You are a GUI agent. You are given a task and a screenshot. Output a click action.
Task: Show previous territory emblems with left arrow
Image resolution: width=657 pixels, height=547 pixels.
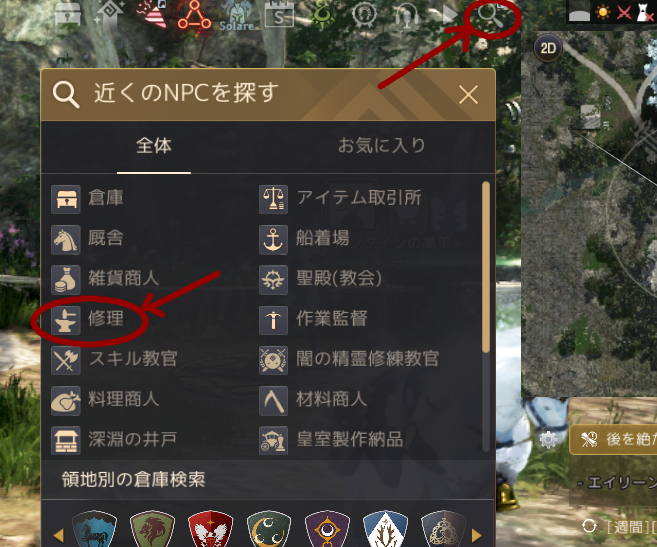point(59,535)
